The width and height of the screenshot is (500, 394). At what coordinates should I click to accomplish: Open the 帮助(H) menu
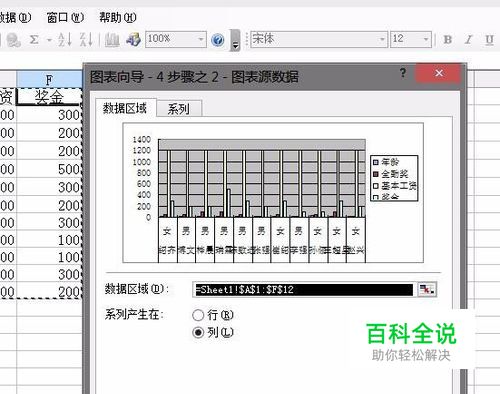(x=118, y=17)
